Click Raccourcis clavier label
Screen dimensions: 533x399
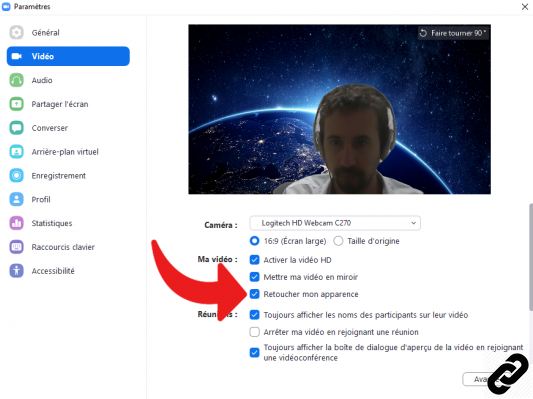point(63,247)
